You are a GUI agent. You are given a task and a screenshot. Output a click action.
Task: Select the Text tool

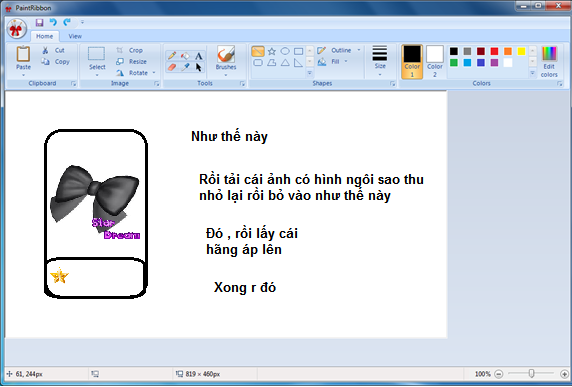(x=198, y=55)
